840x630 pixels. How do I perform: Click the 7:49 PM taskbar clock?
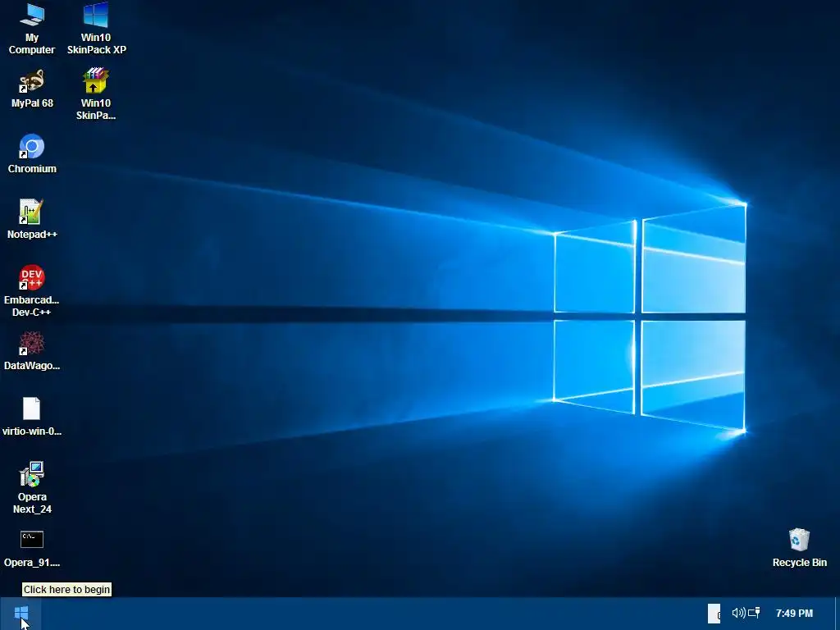[794, 614]
